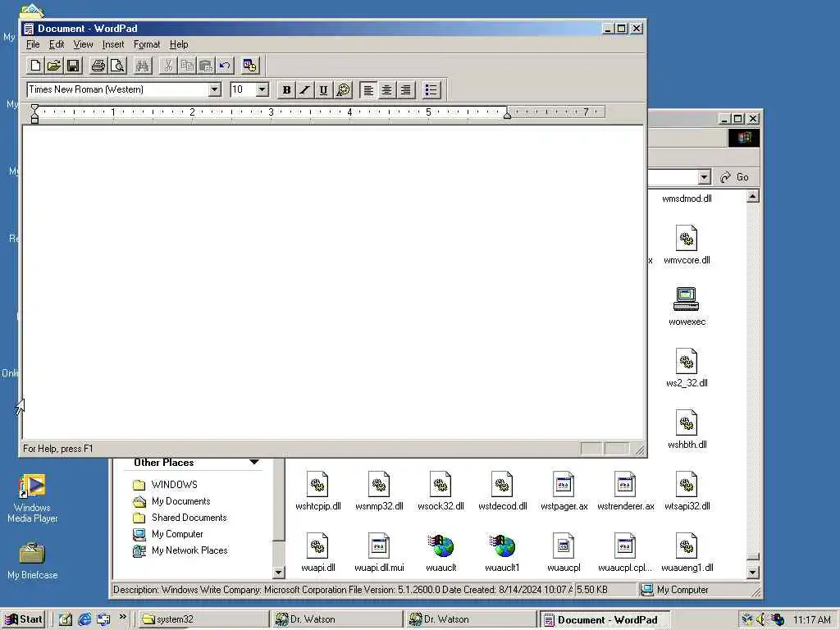Screen dimensions: 840x630
Task: Launch Internet Explorer from Quick Launch
Action: tap(84, 620)
